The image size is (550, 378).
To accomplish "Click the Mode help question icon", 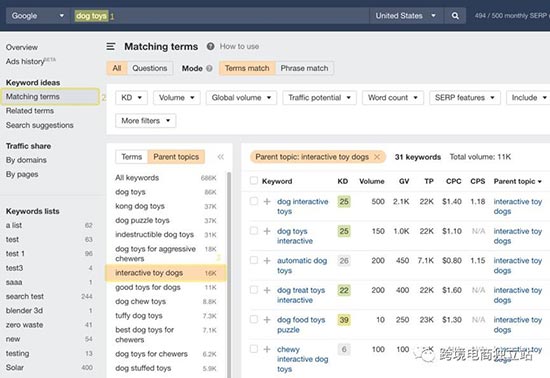I will coord(209,68).
